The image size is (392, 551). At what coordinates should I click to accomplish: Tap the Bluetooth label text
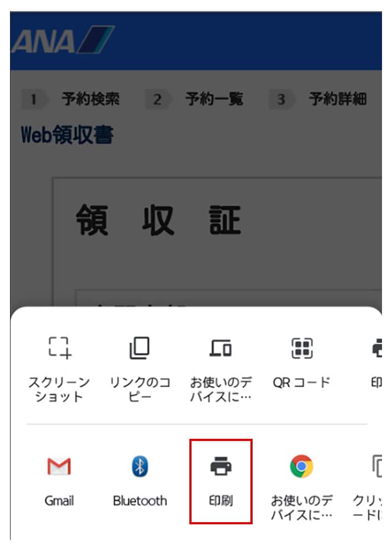pos(140,501)
